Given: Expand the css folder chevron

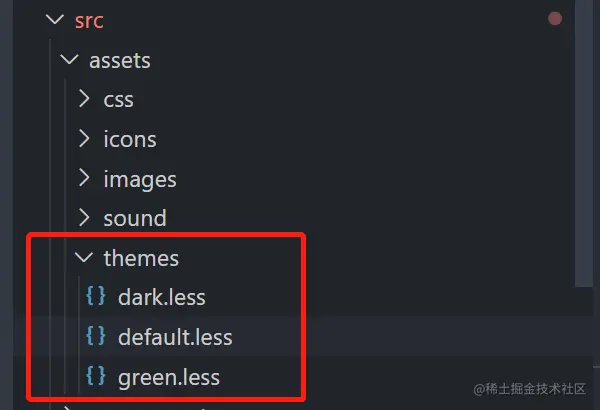Looking at the screenshot, I should (x=84, y=98).
